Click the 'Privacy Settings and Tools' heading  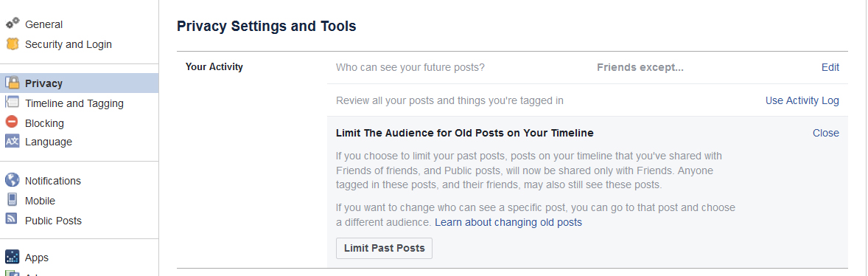pyautogui.click(x=266, y=26)
